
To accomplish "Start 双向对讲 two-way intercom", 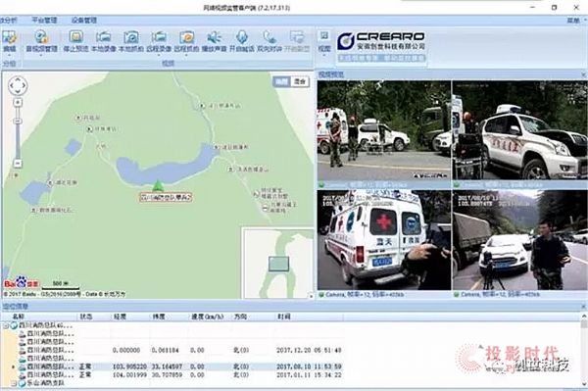I will point(269,41).
